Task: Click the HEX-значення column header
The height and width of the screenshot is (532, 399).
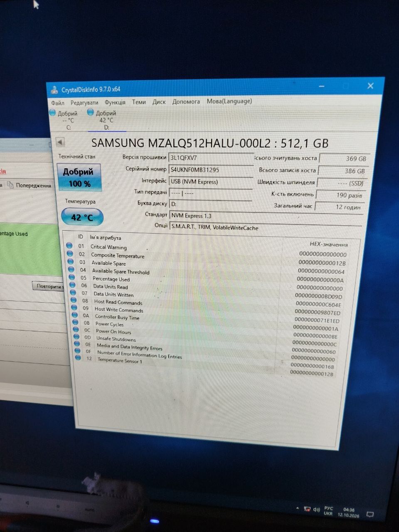Action: [329, 244]
